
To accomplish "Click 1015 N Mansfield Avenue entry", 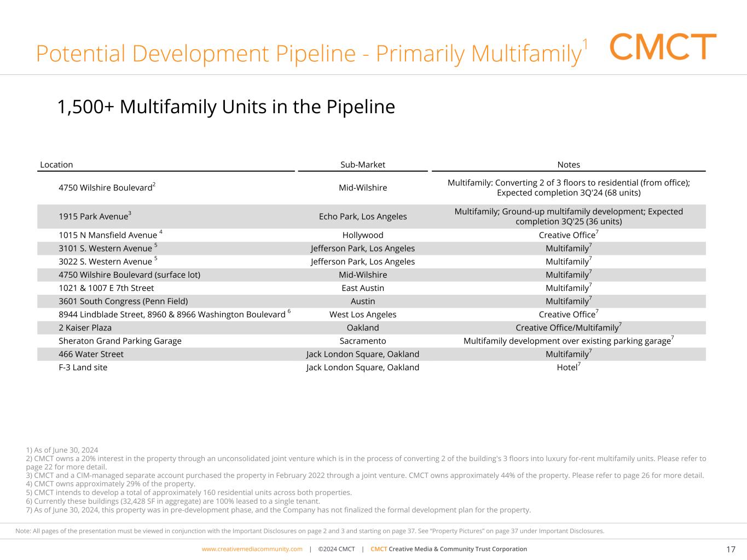I will (108, 235).
